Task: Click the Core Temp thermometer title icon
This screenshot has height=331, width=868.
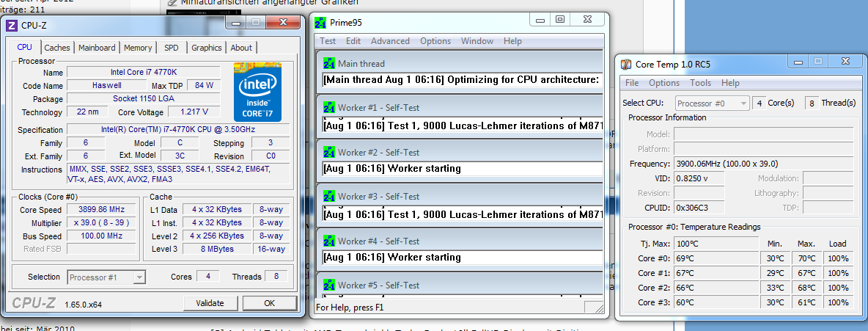Action: point(625,65)
